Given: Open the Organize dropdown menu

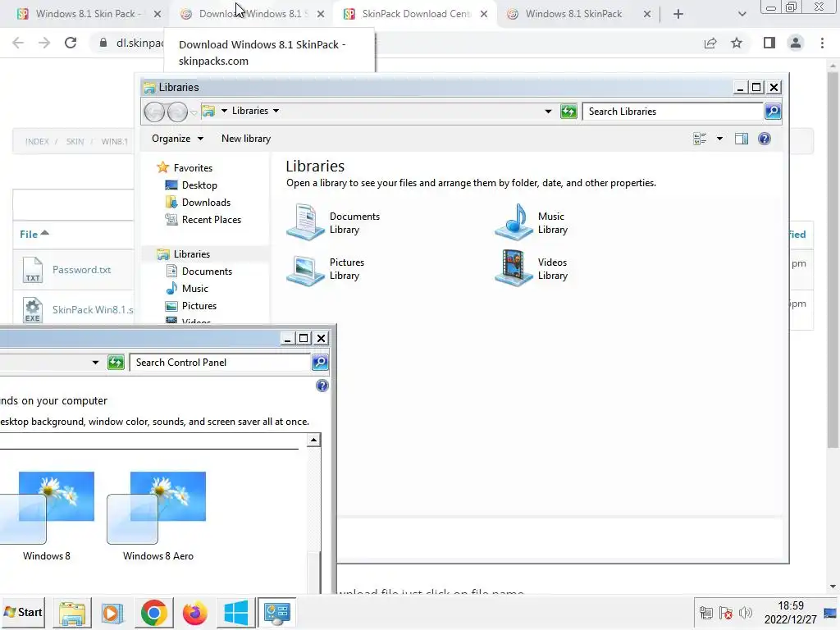Looking at the screenshot, I should (x=177, y=139).
